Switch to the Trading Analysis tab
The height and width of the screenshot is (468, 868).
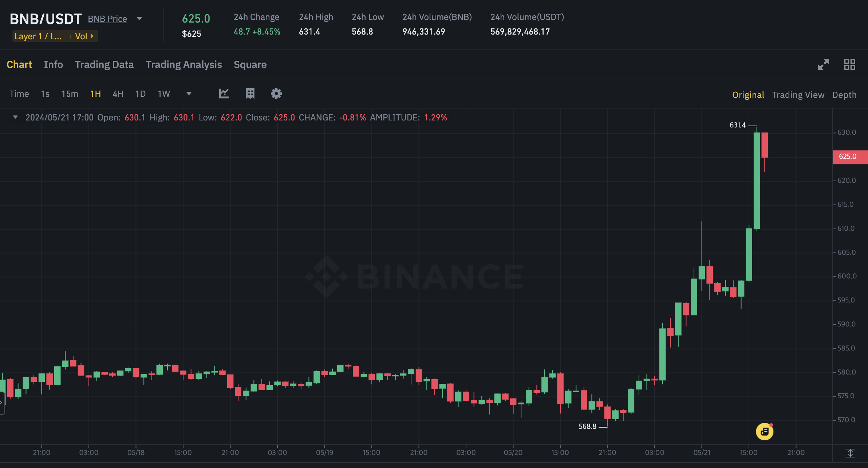coord(184,65)
